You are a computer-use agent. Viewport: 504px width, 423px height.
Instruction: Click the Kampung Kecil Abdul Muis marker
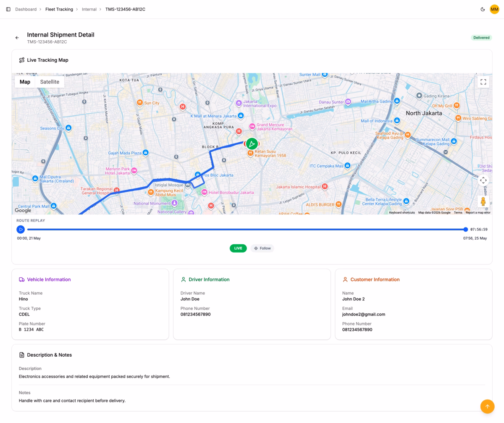tap(151, 192)
